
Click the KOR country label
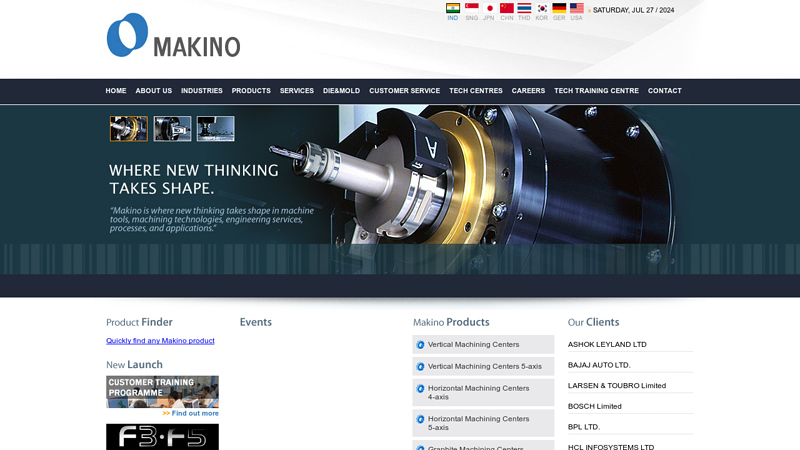(541, 18)
